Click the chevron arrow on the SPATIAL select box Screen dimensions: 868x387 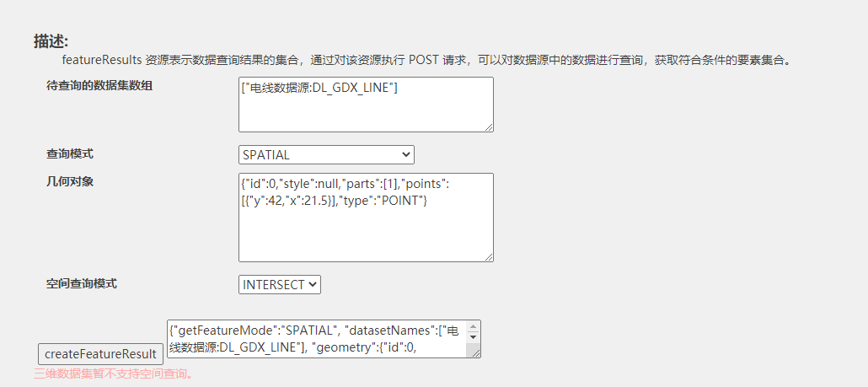tap(406, 155)
